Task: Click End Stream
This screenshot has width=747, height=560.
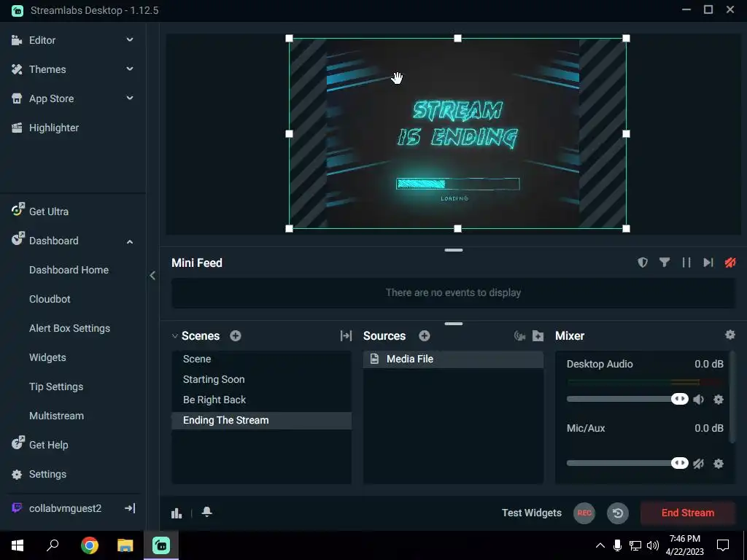Action: pos(687,513)
